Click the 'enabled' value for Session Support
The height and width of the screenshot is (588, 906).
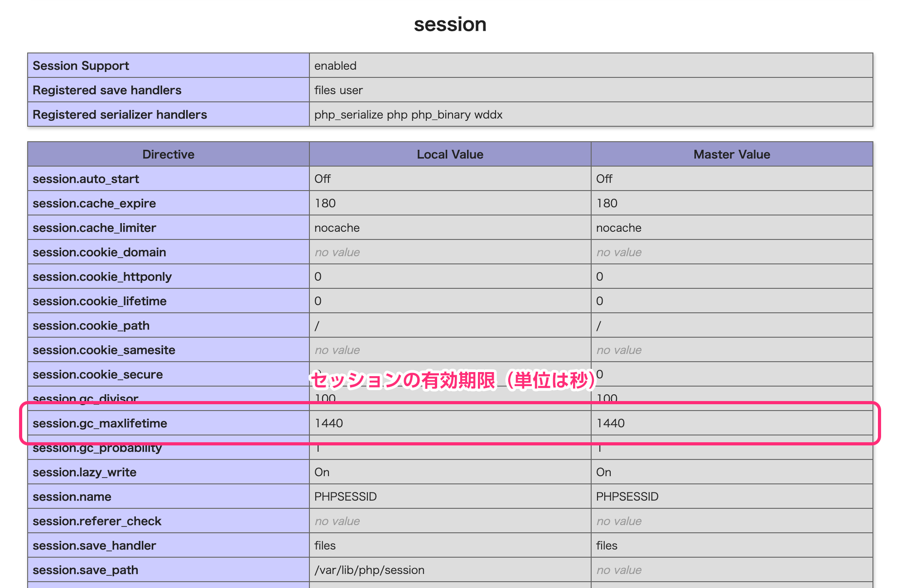335,66
